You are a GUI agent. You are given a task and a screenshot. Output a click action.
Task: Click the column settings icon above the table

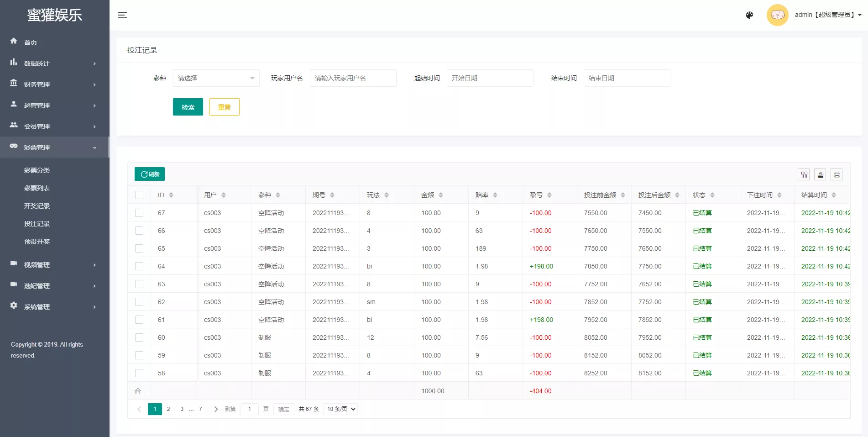[804, 174]
